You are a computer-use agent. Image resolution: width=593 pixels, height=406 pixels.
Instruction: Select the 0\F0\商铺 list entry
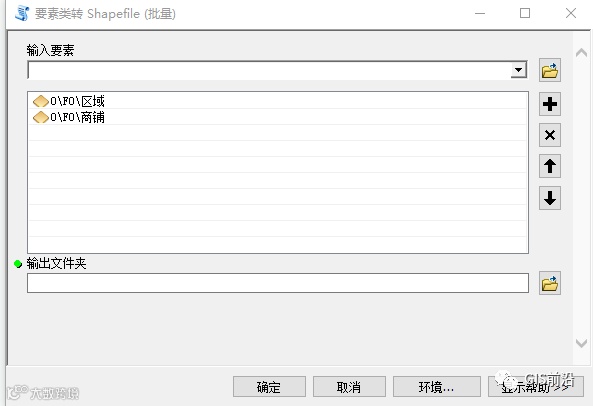277,117
